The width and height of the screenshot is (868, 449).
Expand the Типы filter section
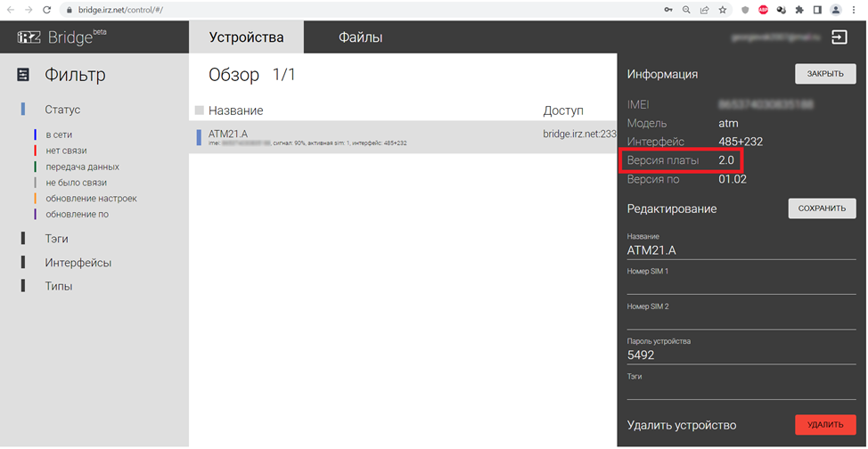[58, 286]
